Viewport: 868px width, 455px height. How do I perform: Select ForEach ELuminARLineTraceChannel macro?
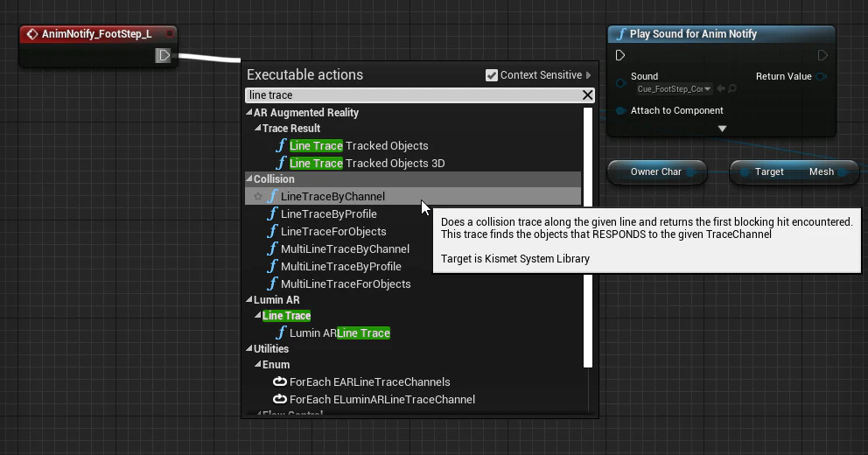tap(382, 400)
